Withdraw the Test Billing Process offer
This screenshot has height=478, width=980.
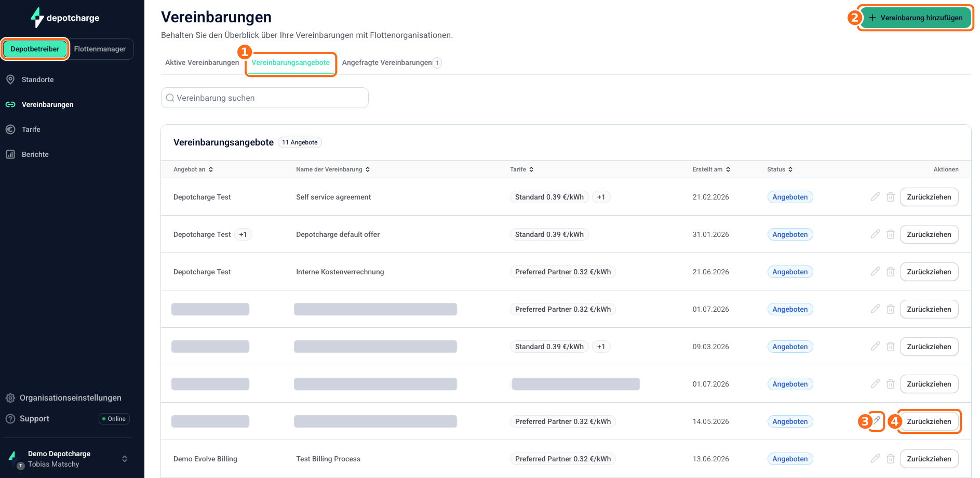coord(929,459)
